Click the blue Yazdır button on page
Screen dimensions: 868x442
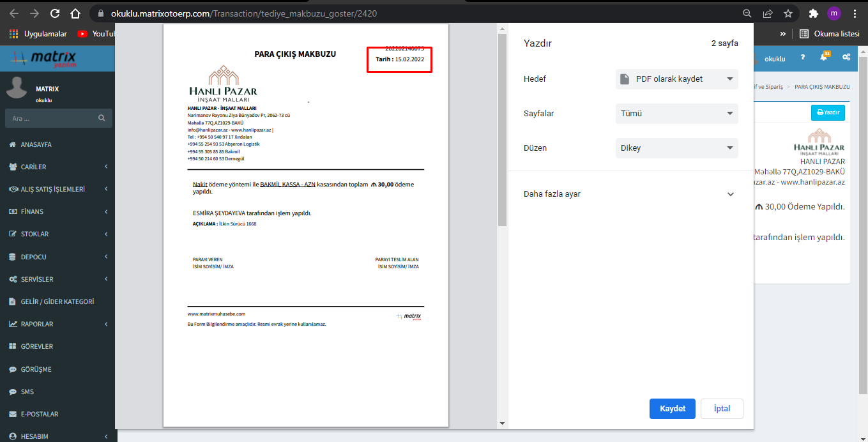click(x=828, y=112)
